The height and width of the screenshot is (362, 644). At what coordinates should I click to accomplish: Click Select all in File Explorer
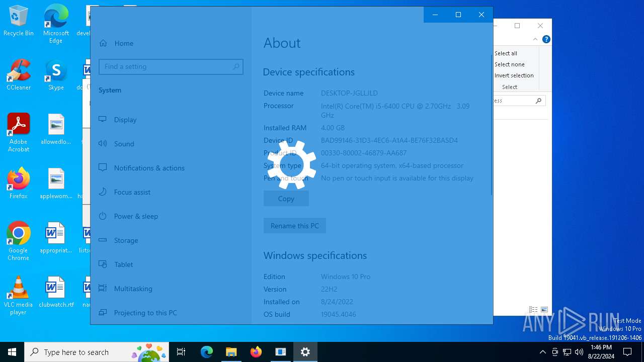click(506, 53)
